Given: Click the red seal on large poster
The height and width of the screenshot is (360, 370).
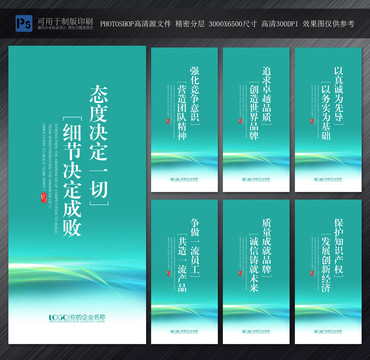Looking at the screenshot, I should click(x=44, y=197).
